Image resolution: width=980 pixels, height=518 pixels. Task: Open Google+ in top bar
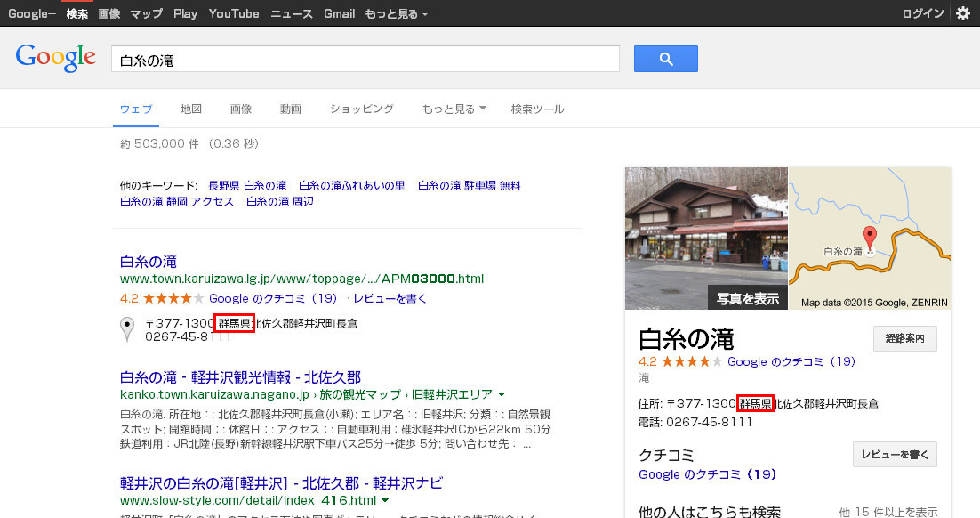32,13
